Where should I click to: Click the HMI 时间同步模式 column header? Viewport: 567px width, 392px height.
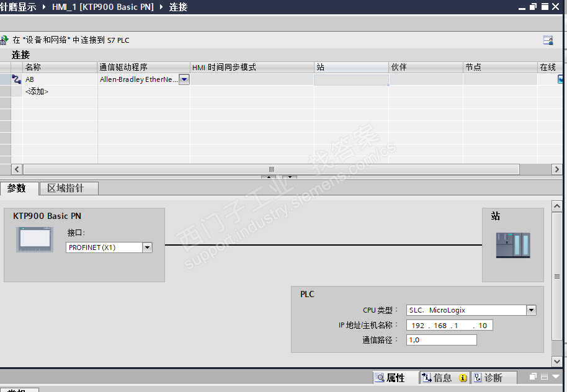252,67
